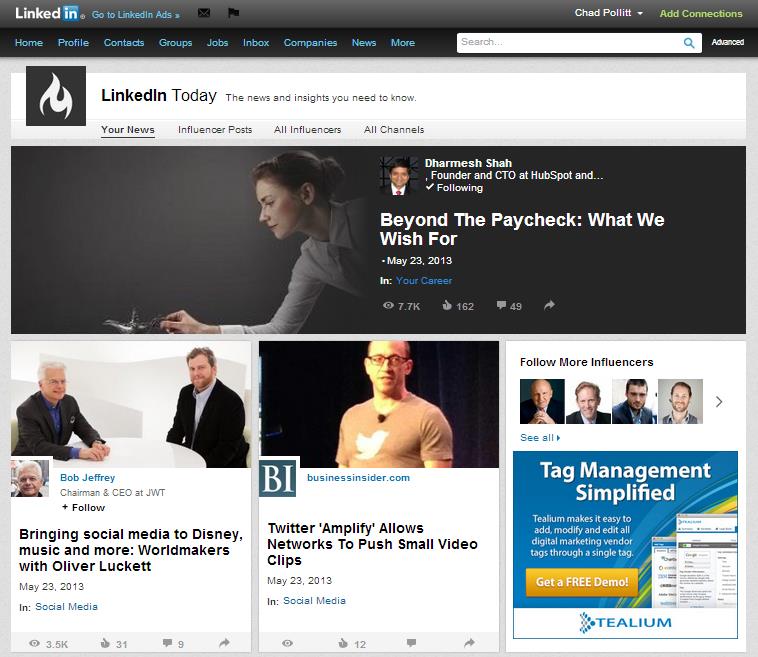Click the Get a FREE Demo button

click(582, 582)
